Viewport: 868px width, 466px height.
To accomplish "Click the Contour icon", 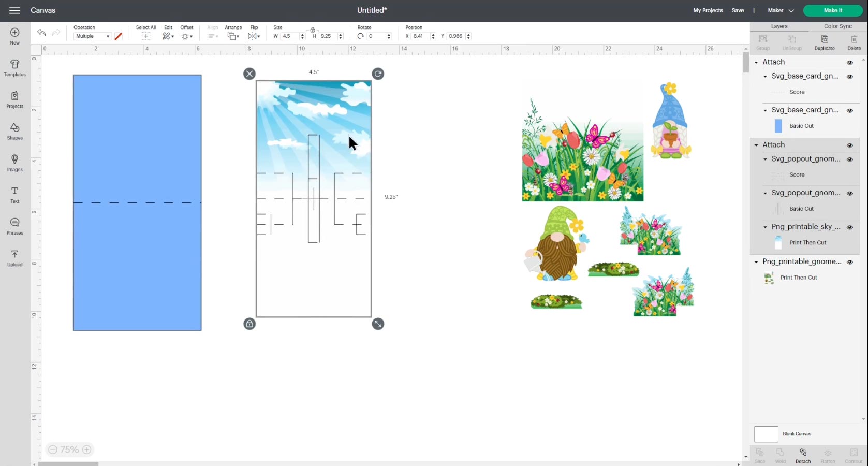I will click(x=854, y=455).
